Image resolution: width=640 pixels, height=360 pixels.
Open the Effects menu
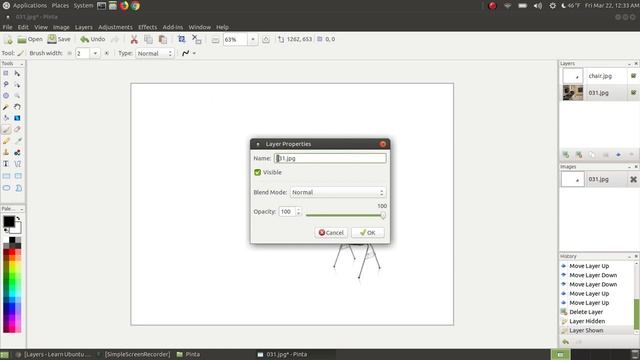coord(147,27)
